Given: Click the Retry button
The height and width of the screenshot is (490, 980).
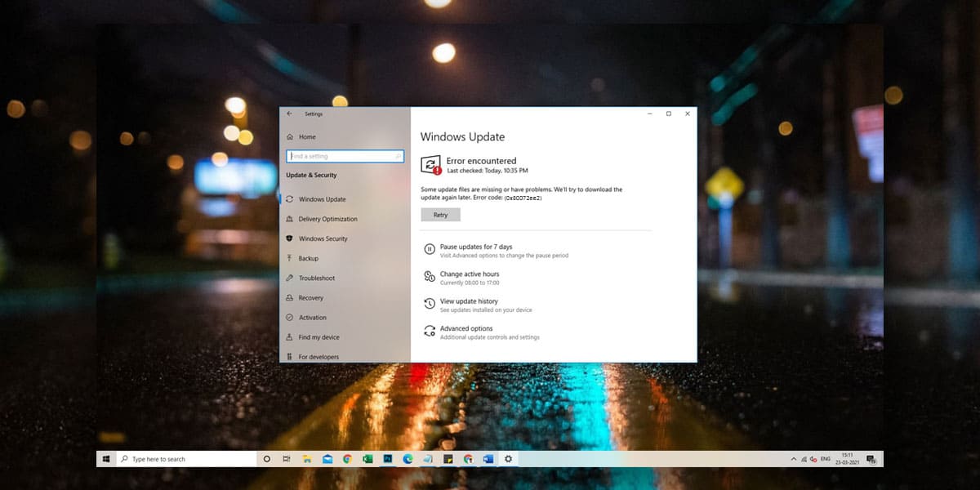Looking at the screenshot, I should point(440,215).
